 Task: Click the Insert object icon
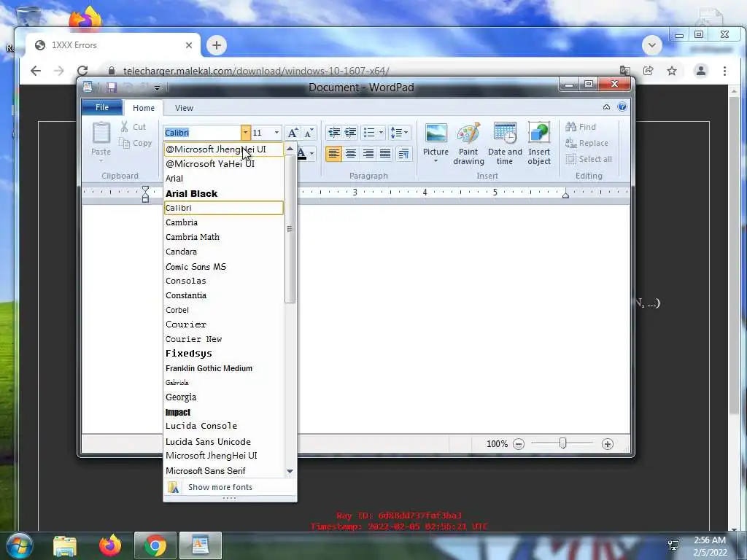coord(539,133)
